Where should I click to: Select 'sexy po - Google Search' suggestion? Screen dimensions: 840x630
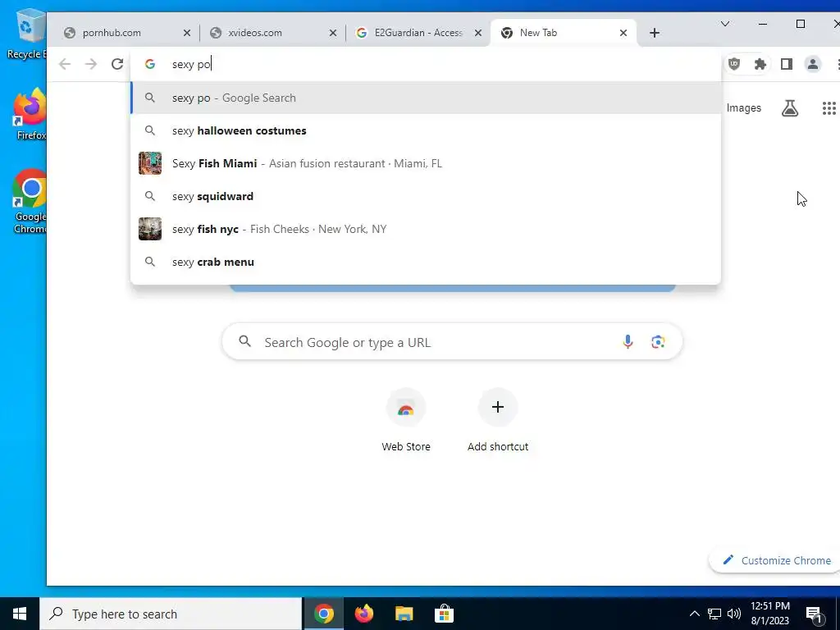pyautogui.click(x=426, y=98)
